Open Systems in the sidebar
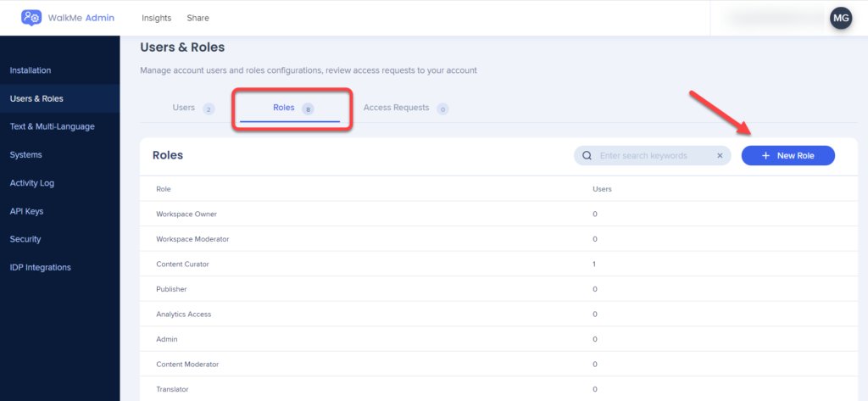868x401 pixels. point(60,154)
